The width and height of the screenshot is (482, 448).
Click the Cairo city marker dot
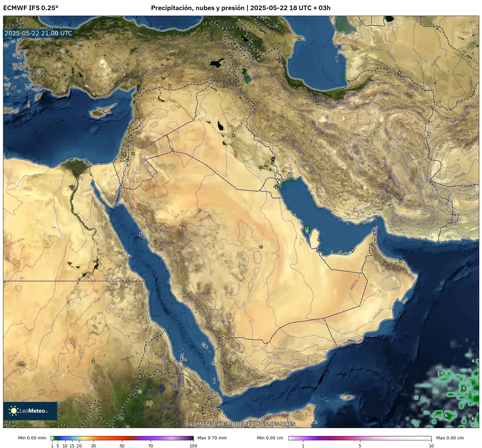pos(77,179)
